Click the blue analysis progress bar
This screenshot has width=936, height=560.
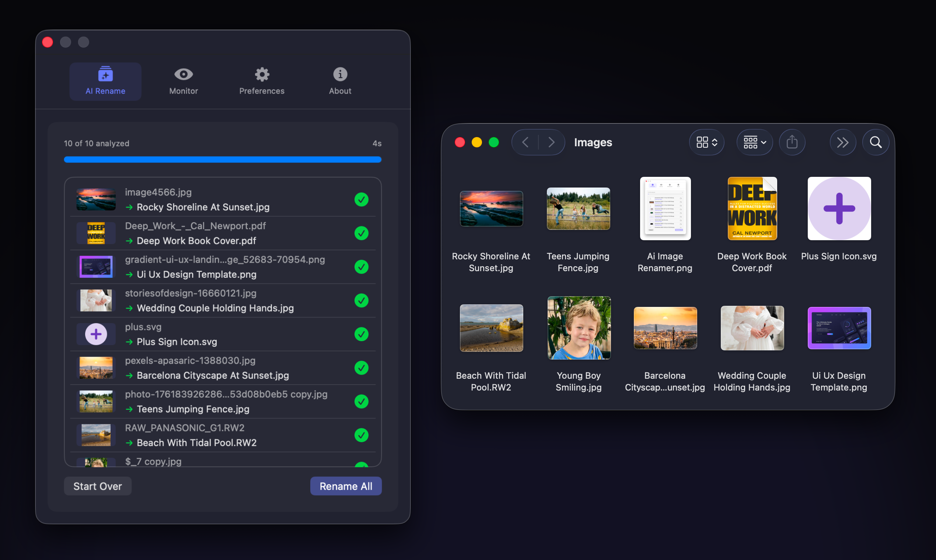point(223,160)
